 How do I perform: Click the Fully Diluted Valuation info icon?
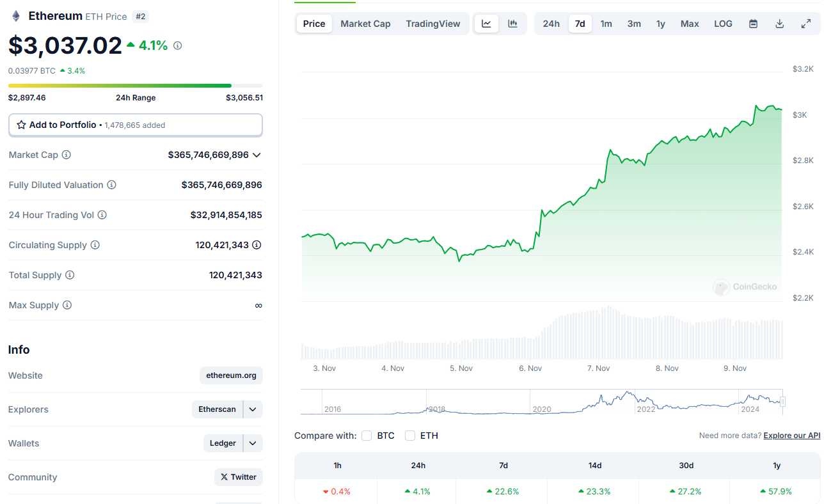coord(112,185)
